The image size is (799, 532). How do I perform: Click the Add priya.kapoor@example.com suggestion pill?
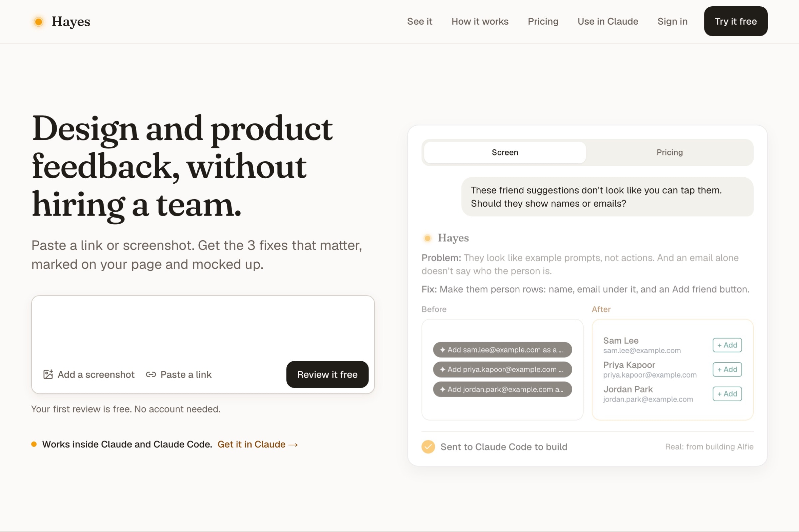point(502,370)
